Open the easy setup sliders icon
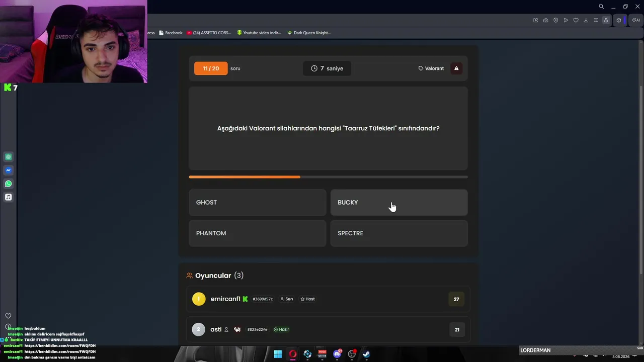 click(596, 20)
